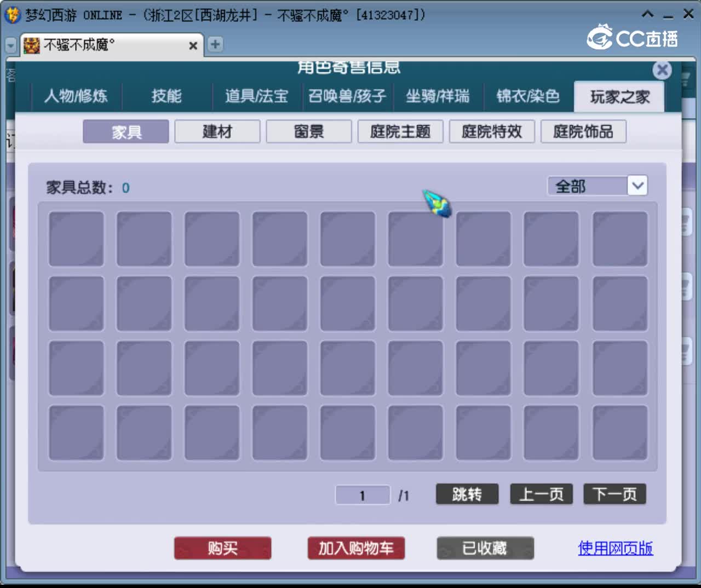
Task: Click the character avatar icon on tab
Action: [x=32, y=45]
